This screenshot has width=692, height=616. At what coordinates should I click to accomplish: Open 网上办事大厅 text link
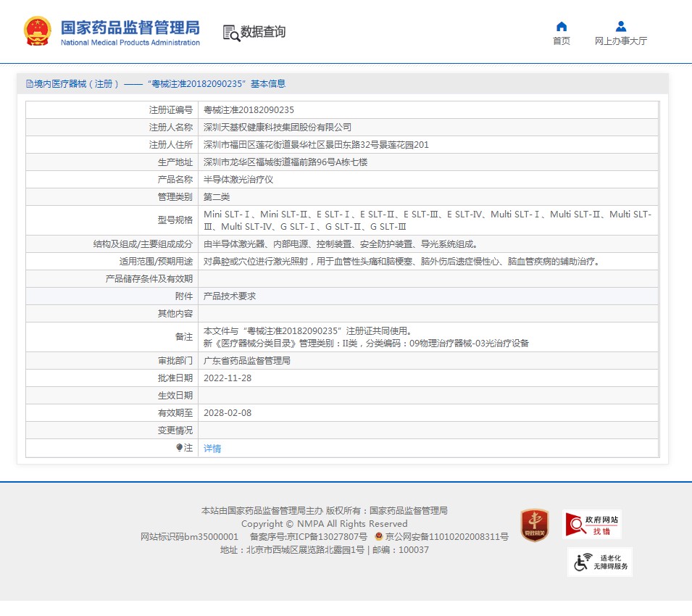621,41
